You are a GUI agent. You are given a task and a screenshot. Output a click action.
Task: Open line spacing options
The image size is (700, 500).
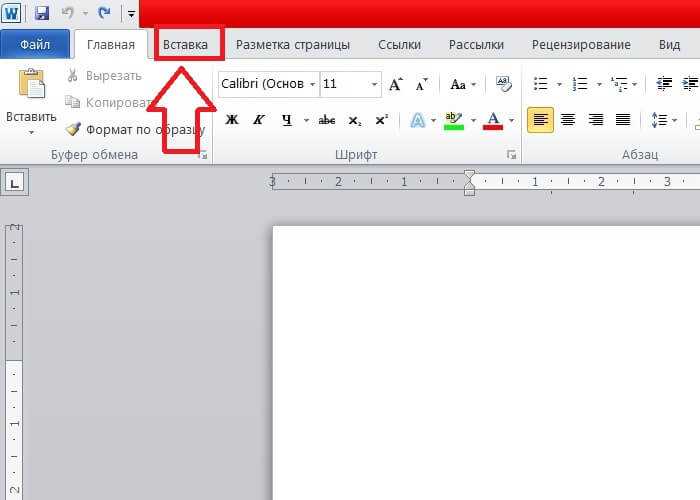click(659, 120)
